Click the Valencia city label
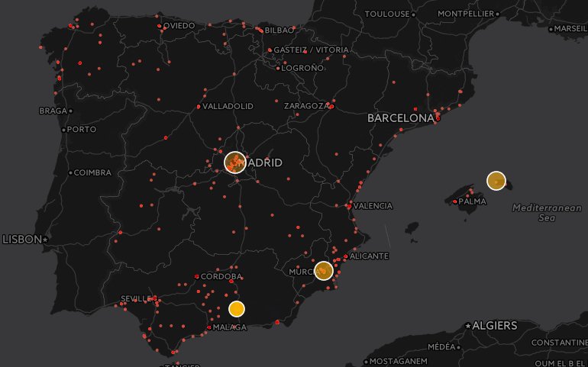 click(x=373, y=206)
